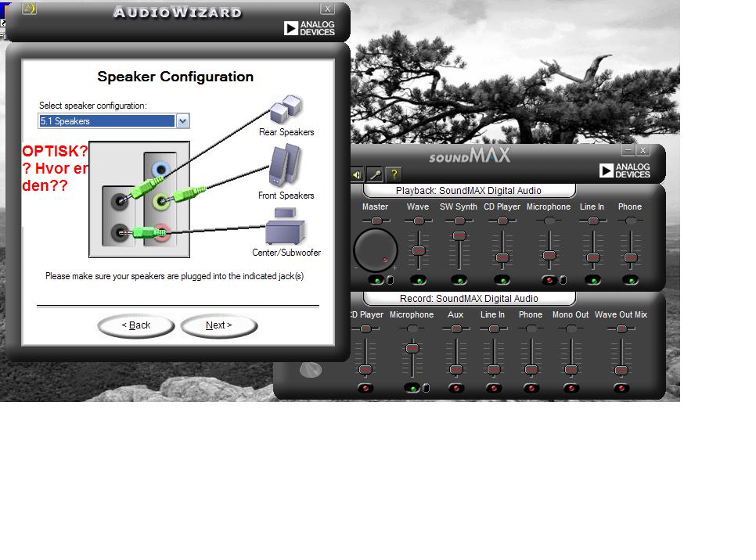Open speaker configuration dropdown arrow

click(182, 121)
